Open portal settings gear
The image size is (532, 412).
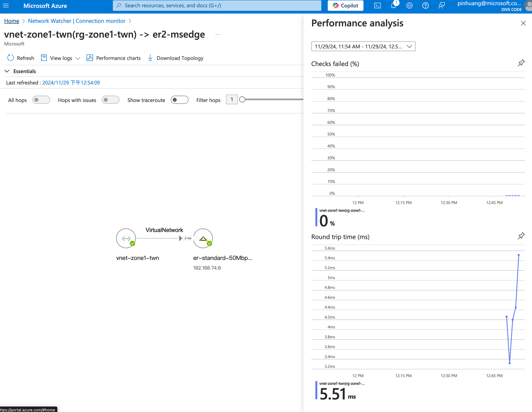pyautogui.click(x=409, y=6)
